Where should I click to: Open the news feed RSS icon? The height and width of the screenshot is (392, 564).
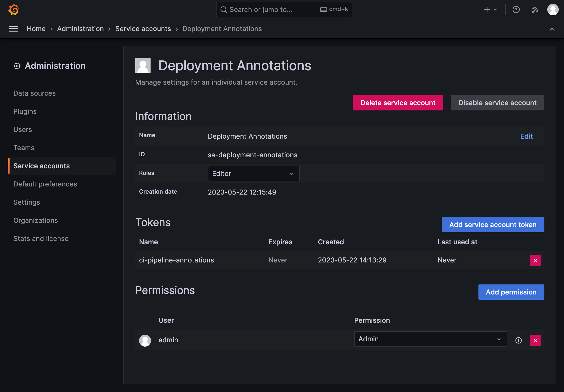coord(535,10)
